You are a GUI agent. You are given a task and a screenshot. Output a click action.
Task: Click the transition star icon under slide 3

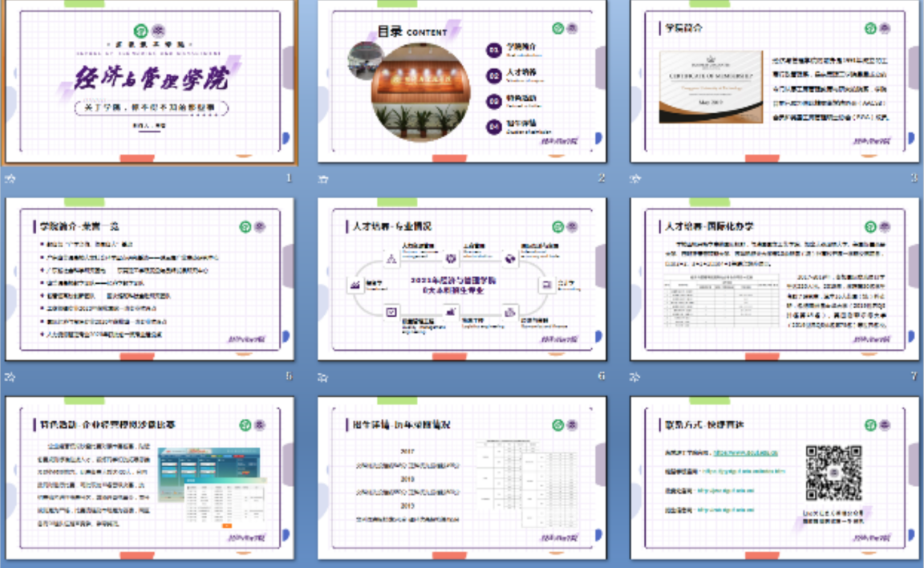[636, 178]
